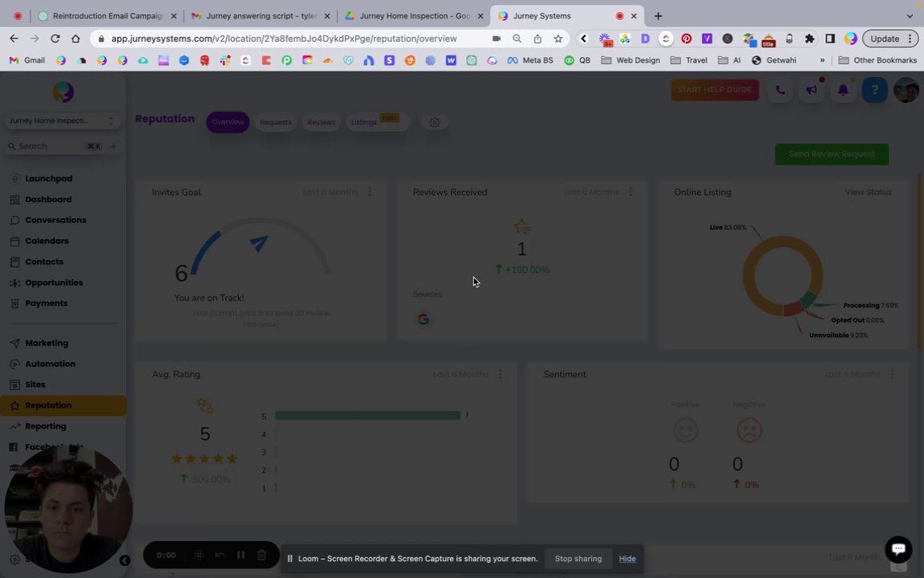Click the Loom grid drag handle icon

tap(199, 555)
